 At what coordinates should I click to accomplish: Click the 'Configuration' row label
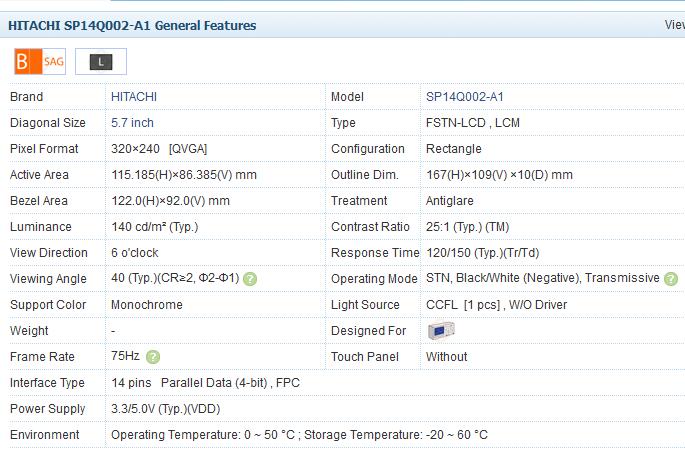[367, 149]
